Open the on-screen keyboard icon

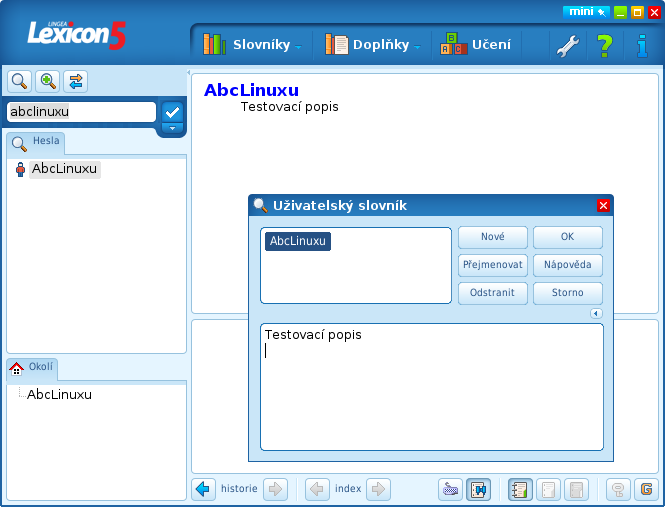click(x=450, y=489)
